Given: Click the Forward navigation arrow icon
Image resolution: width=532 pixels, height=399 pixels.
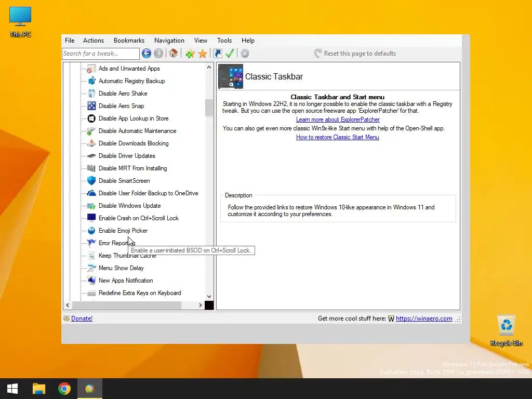Looking at the screenshot, I should [158, 54].
